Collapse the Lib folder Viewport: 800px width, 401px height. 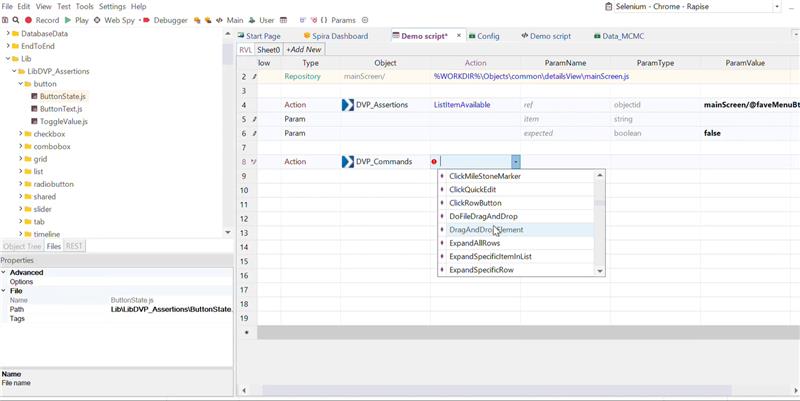click(x=8, y=59)
